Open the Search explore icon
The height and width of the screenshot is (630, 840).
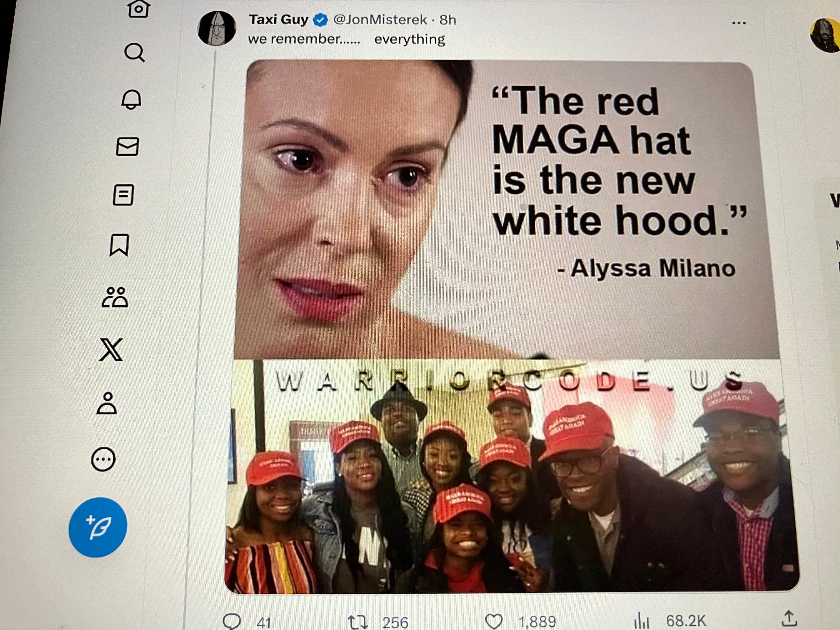[135, 52]
